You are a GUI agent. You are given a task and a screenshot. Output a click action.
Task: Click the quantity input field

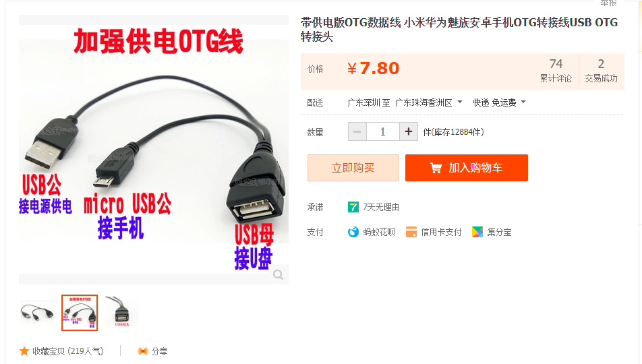383,132
